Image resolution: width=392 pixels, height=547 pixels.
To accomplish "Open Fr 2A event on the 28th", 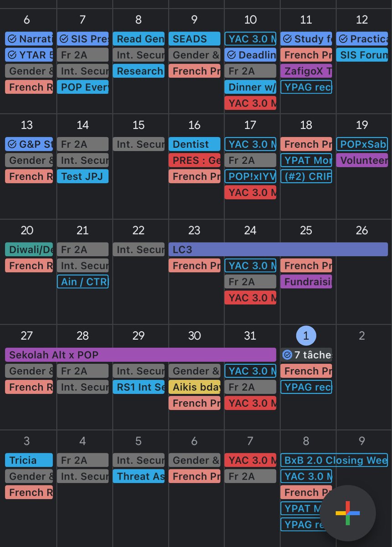I will click(x=83, y=371).
